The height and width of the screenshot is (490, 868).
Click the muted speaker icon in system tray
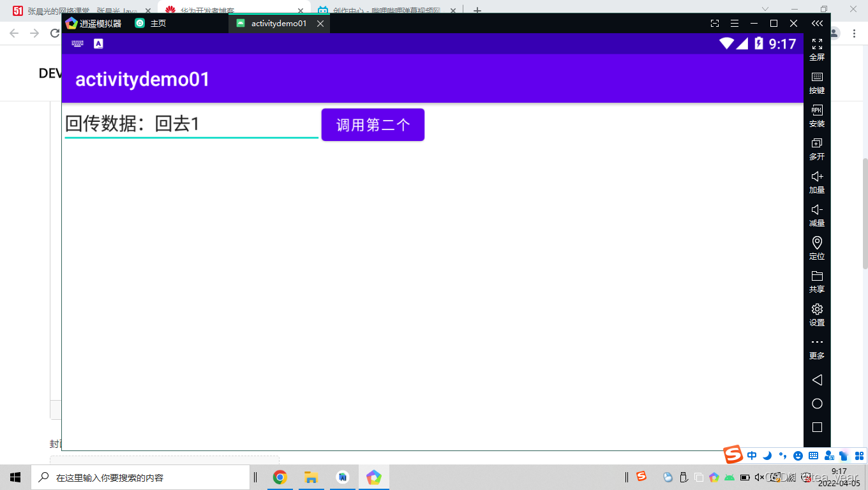coord(759,477)
